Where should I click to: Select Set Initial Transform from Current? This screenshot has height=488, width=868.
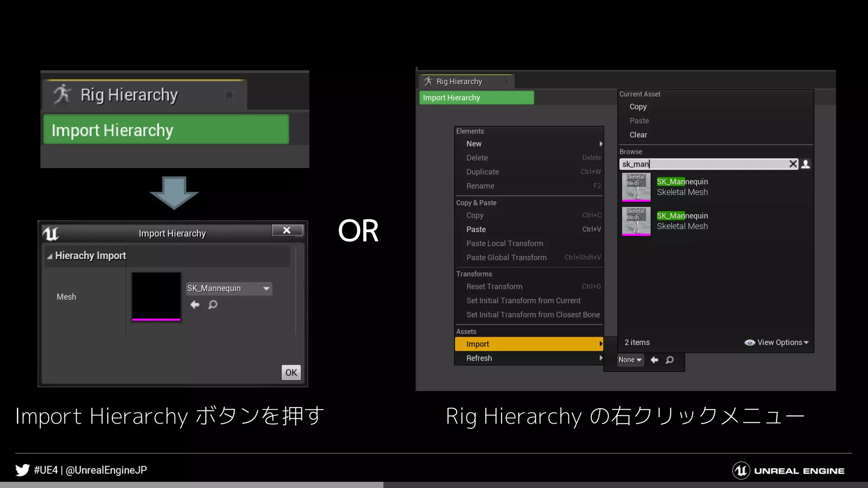tap(529, 300)
